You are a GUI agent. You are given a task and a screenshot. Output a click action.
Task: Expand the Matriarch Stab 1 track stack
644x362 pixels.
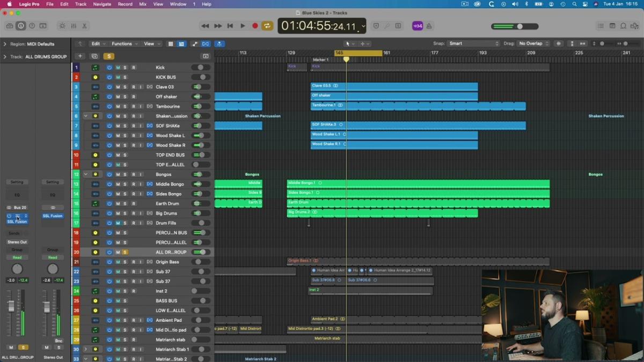tap(85, 349)
